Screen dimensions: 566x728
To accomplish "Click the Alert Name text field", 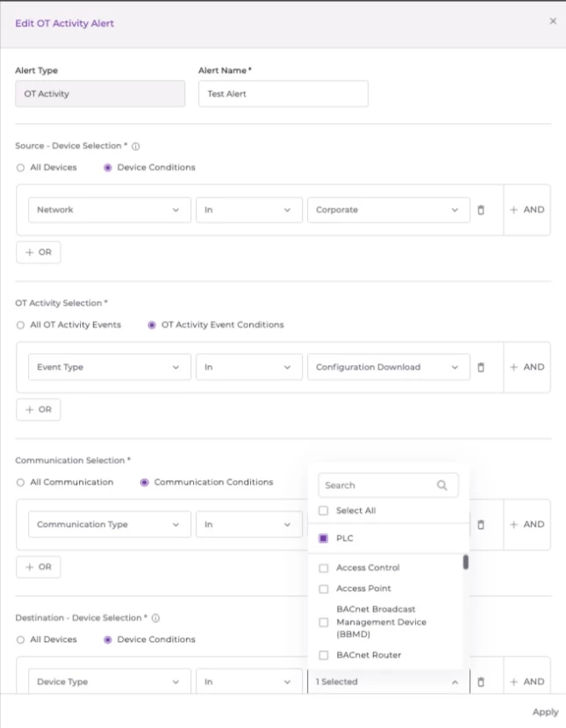I will (283, 94).
